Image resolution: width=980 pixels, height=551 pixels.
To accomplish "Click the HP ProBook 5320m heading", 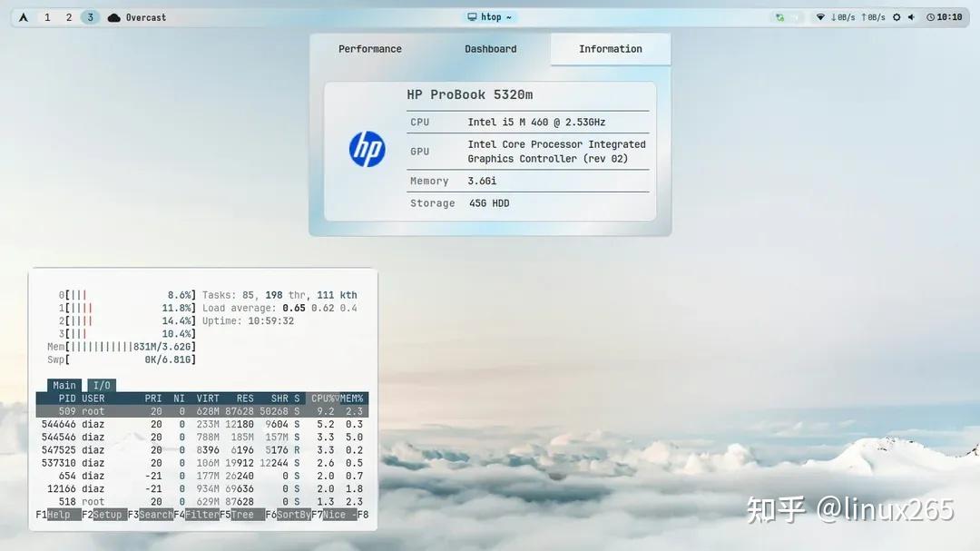I will pyautogui.click(x=469, y=94).
